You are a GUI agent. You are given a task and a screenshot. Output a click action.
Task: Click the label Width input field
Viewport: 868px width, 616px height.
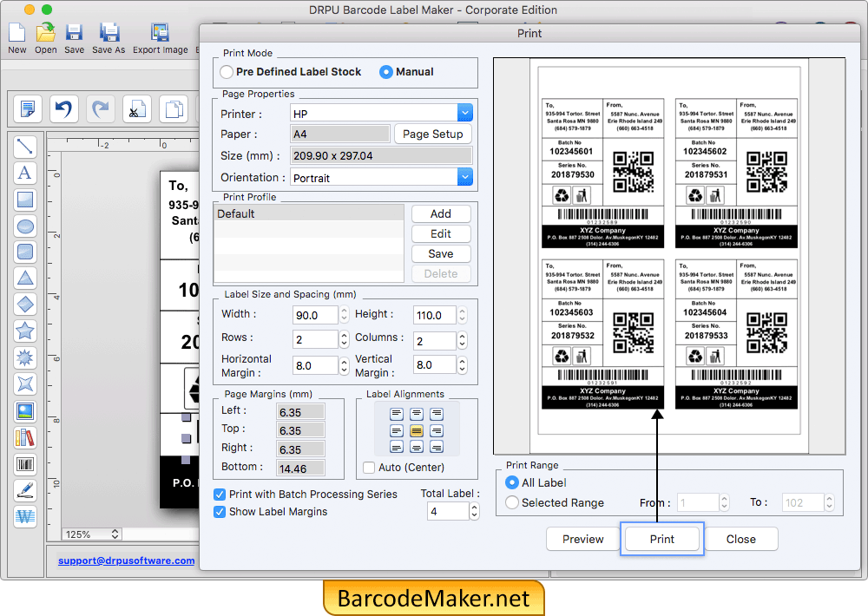click(315, 315)
